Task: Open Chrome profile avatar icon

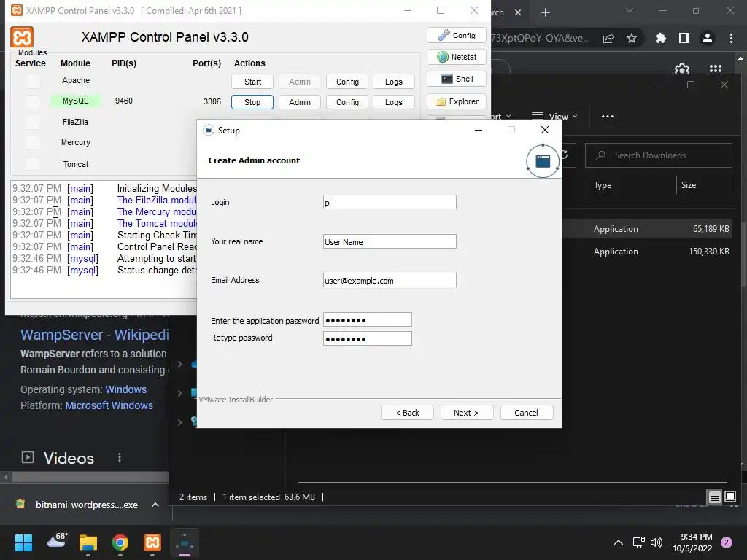Action: click(708, 38)
